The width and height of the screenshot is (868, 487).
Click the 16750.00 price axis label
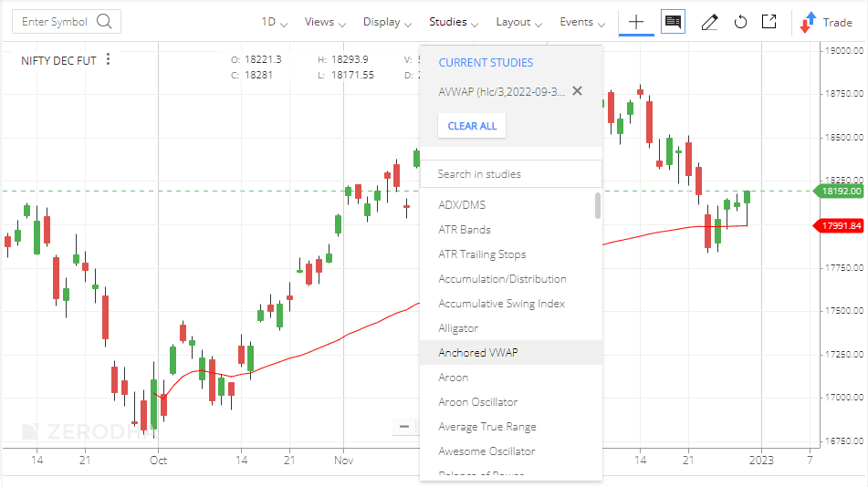tap(843, 441)
